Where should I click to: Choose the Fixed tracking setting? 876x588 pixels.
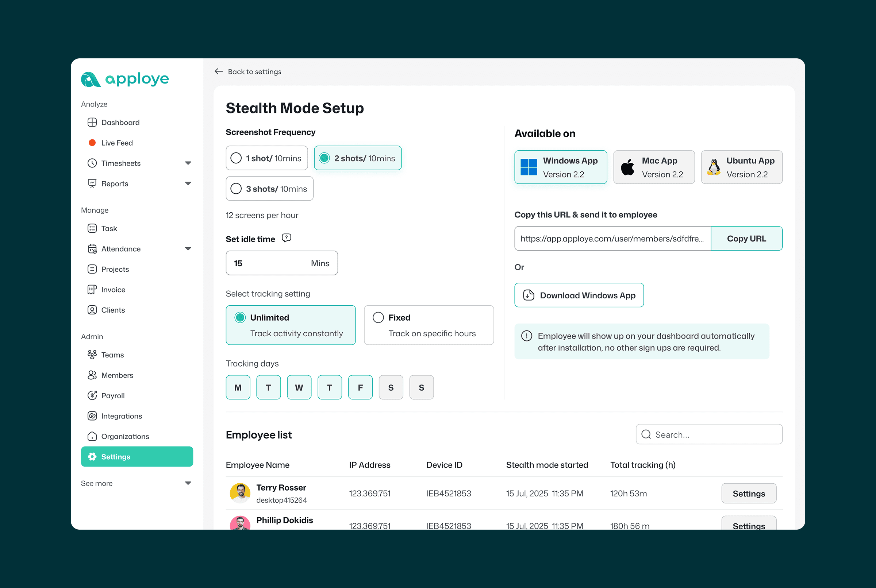(378, 318)
